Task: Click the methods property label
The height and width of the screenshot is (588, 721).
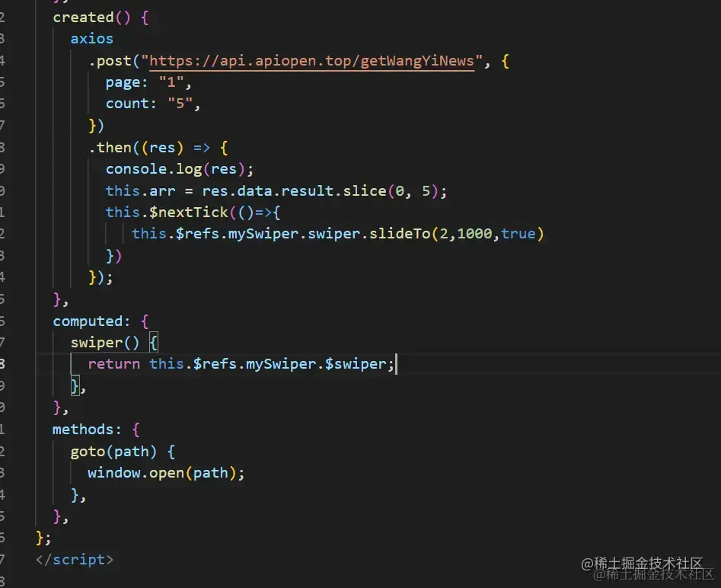Action: (x=83, y=430)
